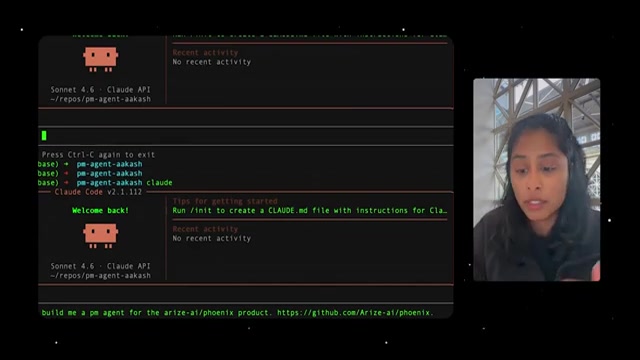Click lower 'Recent activity' heading
The width and height of the screenshot is (640, 360).
coord(205,229)
